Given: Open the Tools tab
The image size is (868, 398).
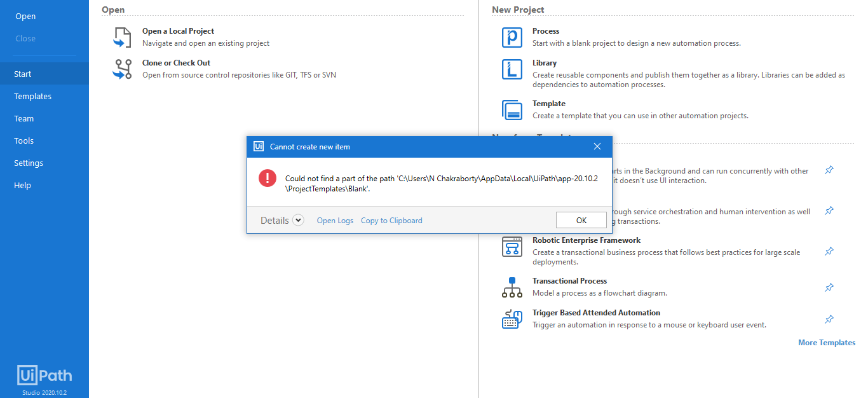Looking at the screenshot, I should click(x=44, y=141).
